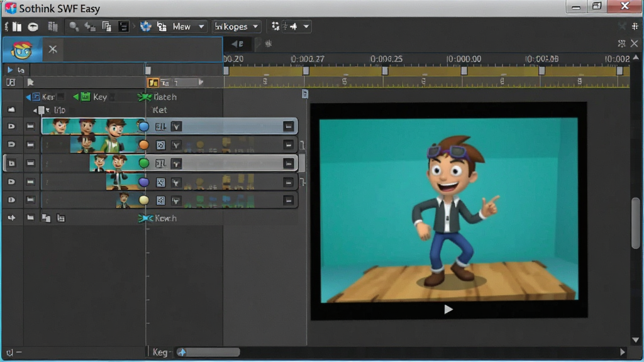The image size is (644, 362).
Task: Click the funnel icon in the blue-dot layer row
Action: click(x=176, y=126)
